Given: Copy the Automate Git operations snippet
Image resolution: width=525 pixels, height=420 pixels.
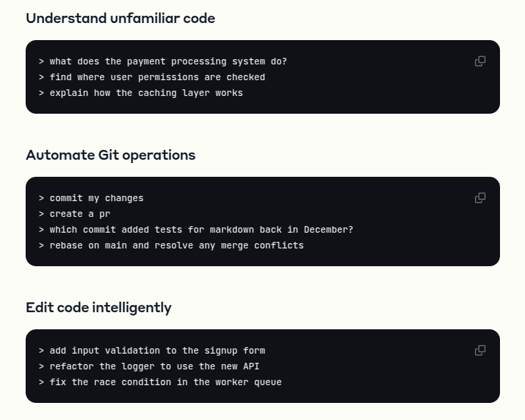Looking at the screenshot, I should coord(480,198).
